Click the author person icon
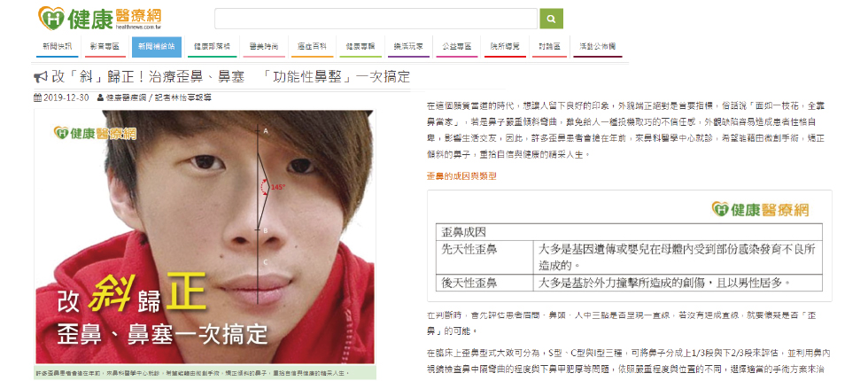Screen dimensions: 868x381 (x=100, y=97)
